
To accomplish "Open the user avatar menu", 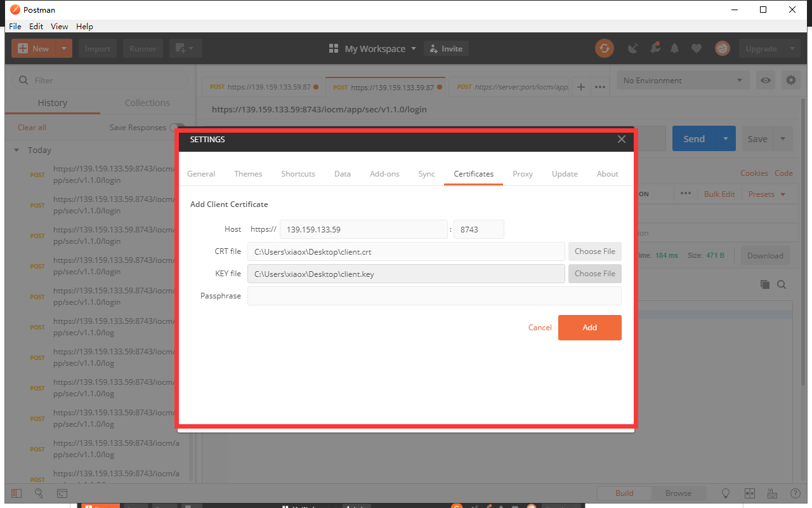I will point(722,48).
